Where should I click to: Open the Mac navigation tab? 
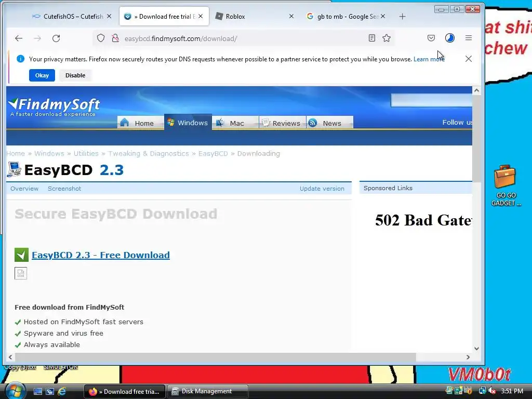[235, 123]
